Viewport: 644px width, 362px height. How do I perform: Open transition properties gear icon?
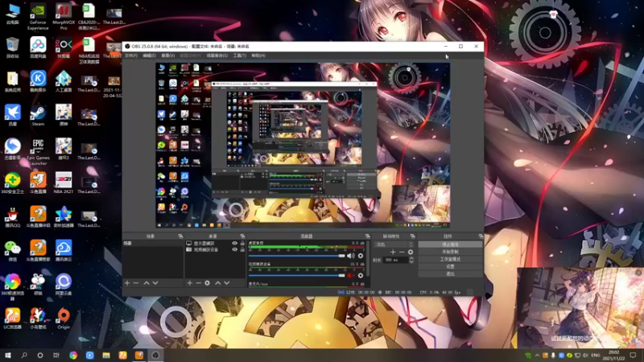pos(411,252)
